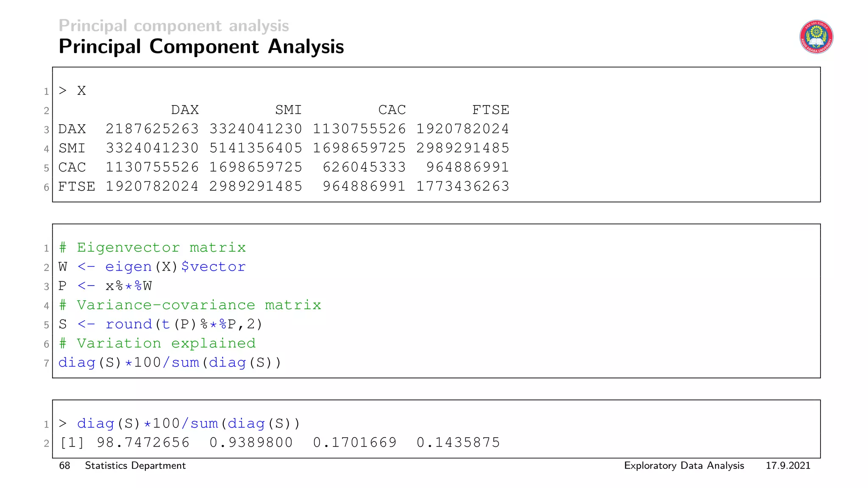This screenshot has height=488, width=868.
Task: Click the SMI column header
Action: click(x=289, y=110)
